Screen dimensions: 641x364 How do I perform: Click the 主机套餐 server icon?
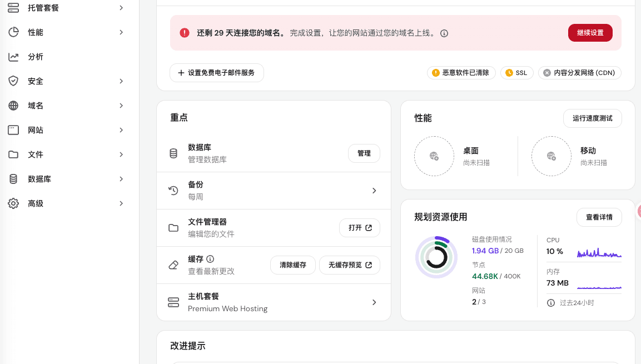(x=173, y=302)
